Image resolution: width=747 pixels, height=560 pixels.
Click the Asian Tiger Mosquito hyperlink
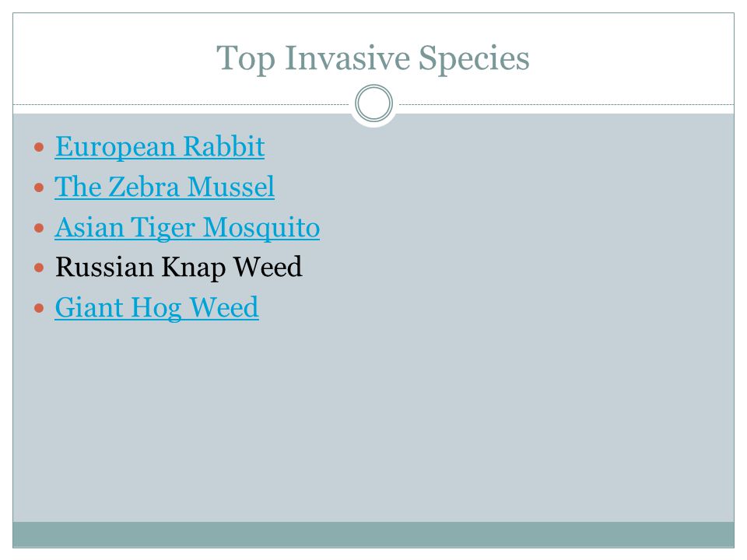(x=188, y=227)
